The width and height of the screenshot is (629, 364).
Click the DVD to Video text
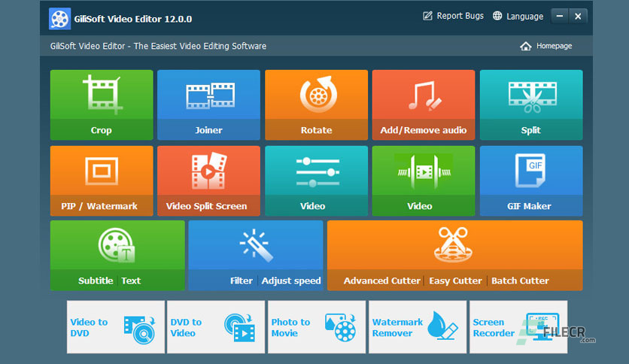pyautogui.click(x=186, y=327)
